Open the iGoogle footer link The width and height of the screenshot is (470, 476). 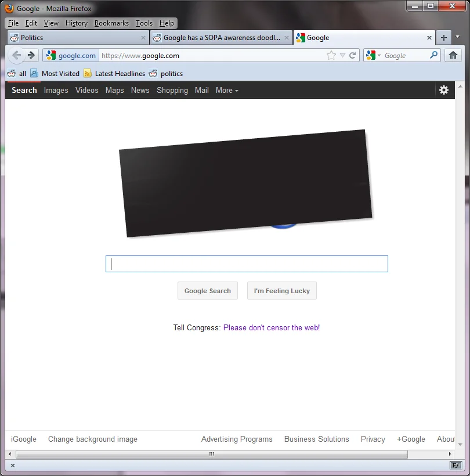(24, 439)
